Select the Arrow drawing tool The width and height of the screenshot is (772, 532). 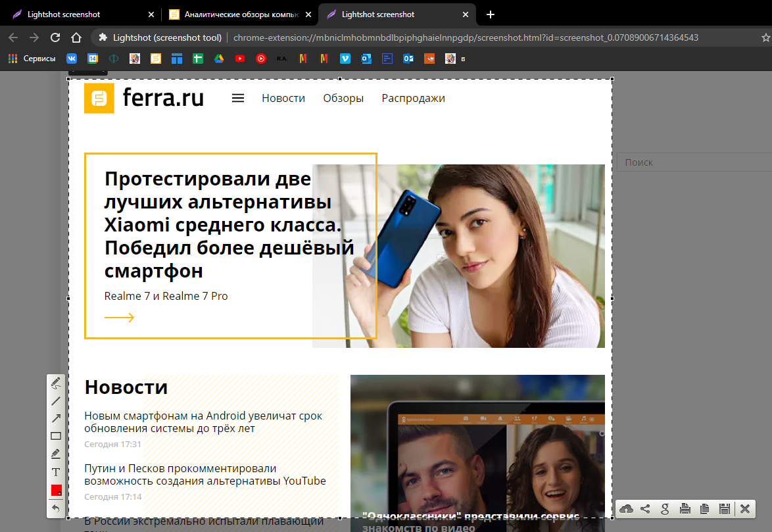click(x=56, y=418)
